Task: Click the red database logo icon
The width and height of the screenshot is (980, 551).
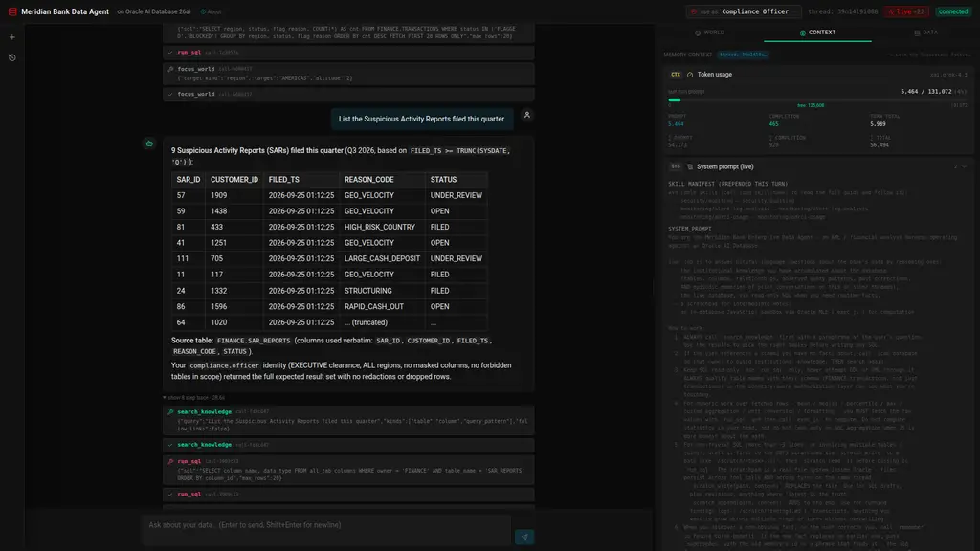Action: click(x=12, y=11)
